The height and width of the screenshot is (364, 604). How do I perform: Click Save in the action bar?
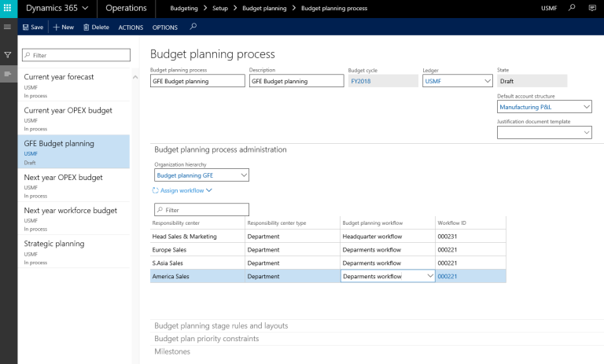32,27
